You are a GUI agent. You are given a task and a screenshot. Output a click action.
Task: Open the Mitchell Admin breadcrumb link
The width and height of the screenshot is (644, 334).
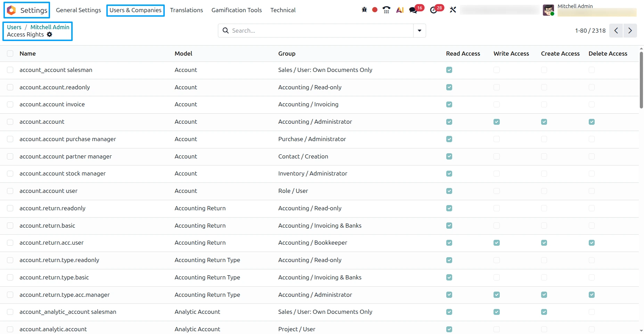tap(50, 27)
